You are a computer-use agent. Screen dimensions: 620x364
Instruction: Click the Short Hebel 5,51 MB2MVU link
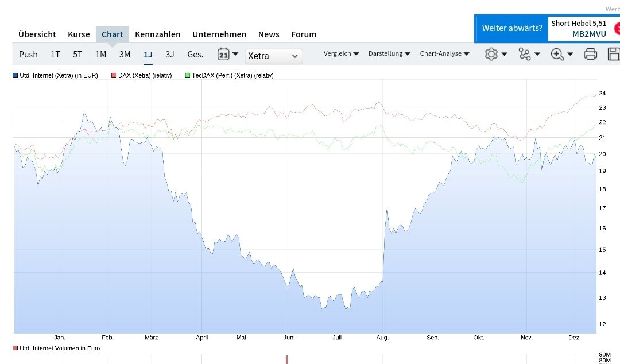tap(579, 28)
